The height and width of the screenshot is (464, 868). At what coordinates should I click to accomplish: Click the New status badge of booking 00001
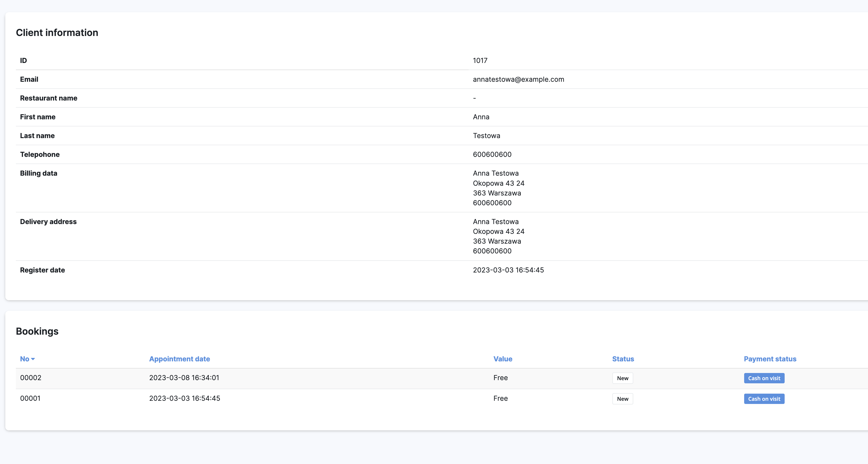tap(622, 399)
